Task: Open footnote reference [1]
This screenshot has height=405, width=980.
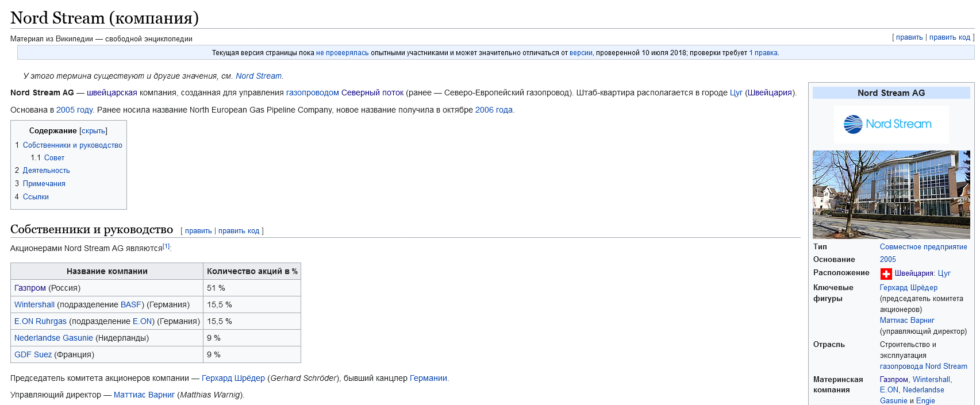Action: [166, 246]
